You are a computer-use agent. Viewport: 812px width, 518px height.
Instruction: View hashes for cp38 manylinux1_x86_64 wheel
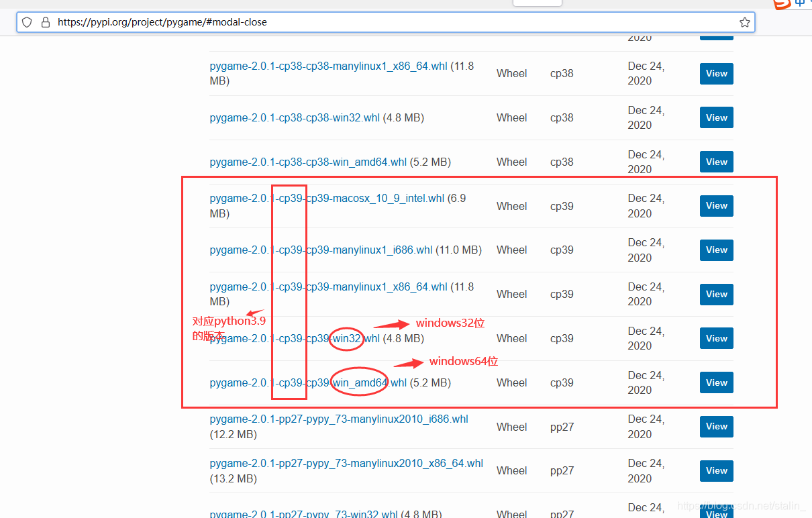(x=716, y=74)
